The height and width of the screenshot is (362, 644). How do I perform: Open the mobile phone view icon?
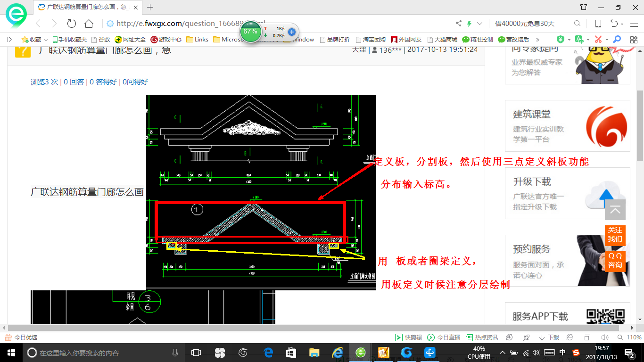click(598, 24)
